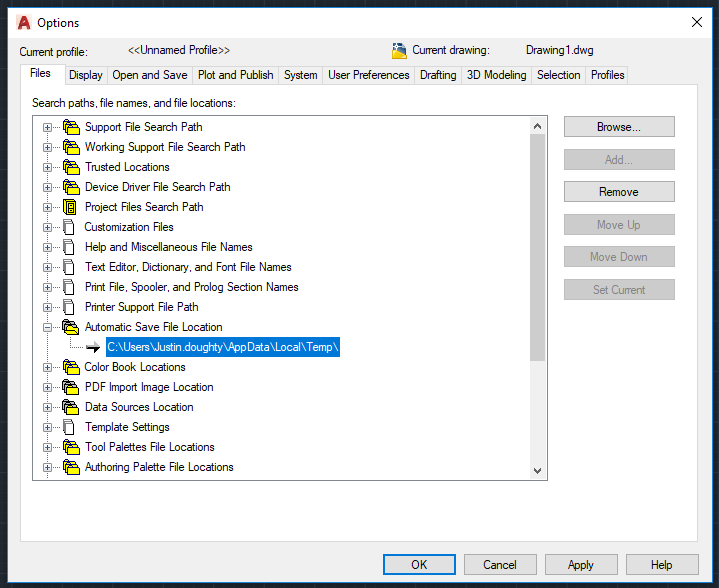Click the scrollbar down arrow in file list
The height and width of the screenshot is (588, 719).
537,471
